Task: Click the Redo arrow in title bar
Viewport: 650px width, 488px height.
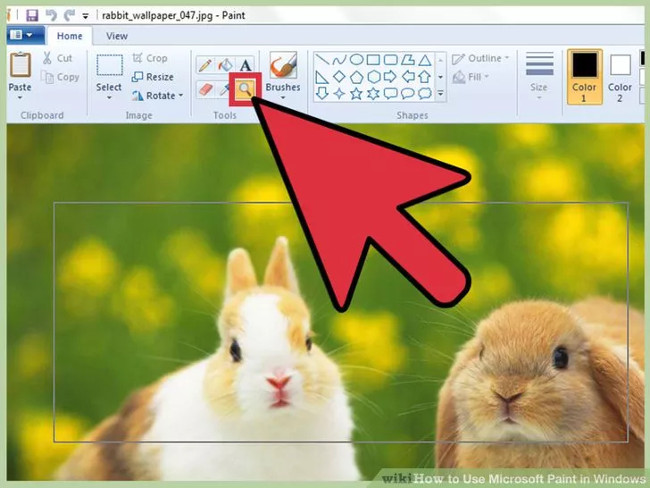Action: tap(68, 15)
